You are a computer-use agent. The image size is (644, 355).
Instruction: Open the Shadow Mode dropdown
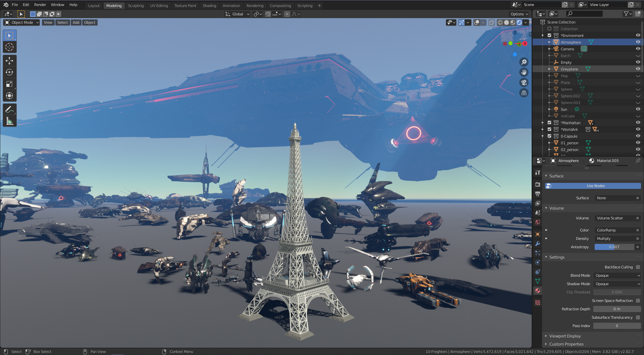(617, 284)
